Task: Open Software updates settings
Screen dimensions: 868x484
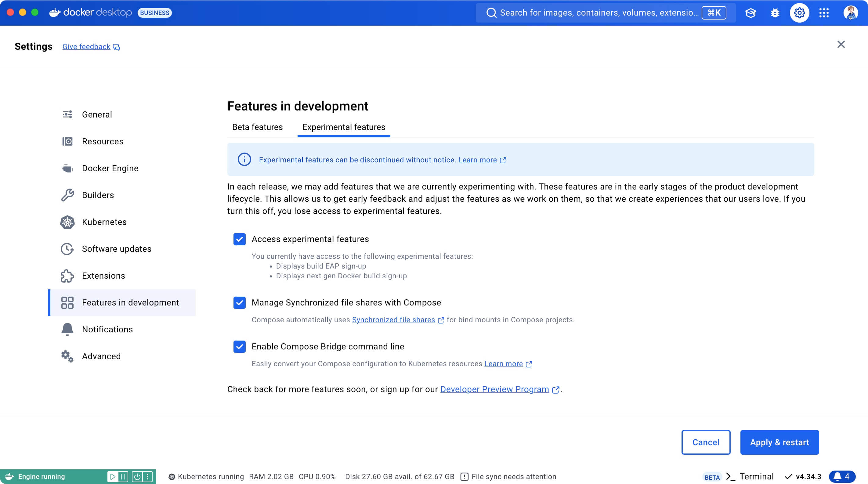Action: (x=122, y=249)
